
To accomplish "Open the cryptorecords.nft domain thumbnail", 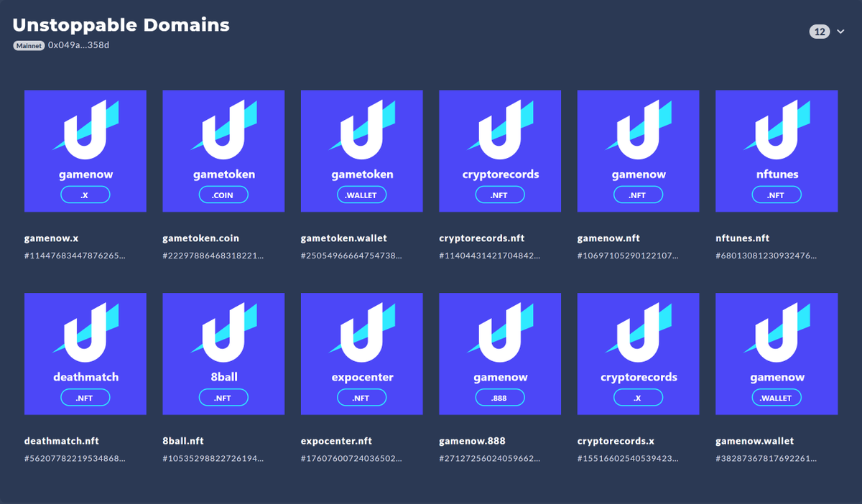I will pyautogui.click(x=500, y=151).
